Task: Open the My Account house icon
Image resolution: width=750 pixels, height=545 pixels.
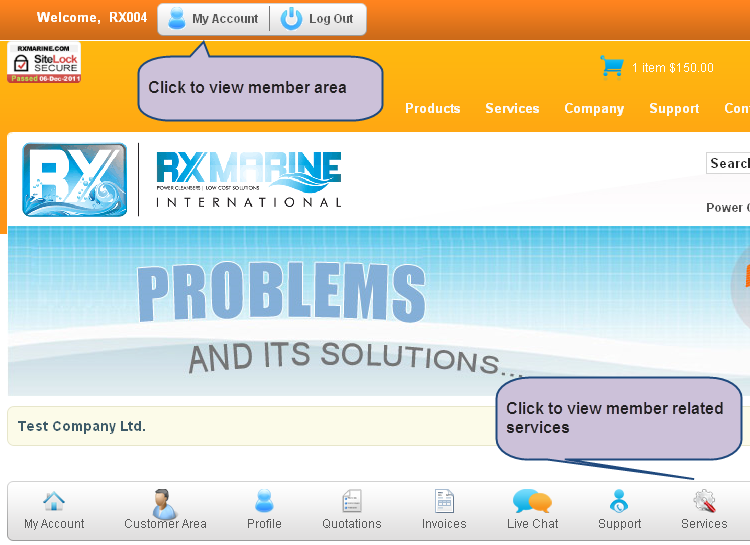Action: (x=54, y=501)
